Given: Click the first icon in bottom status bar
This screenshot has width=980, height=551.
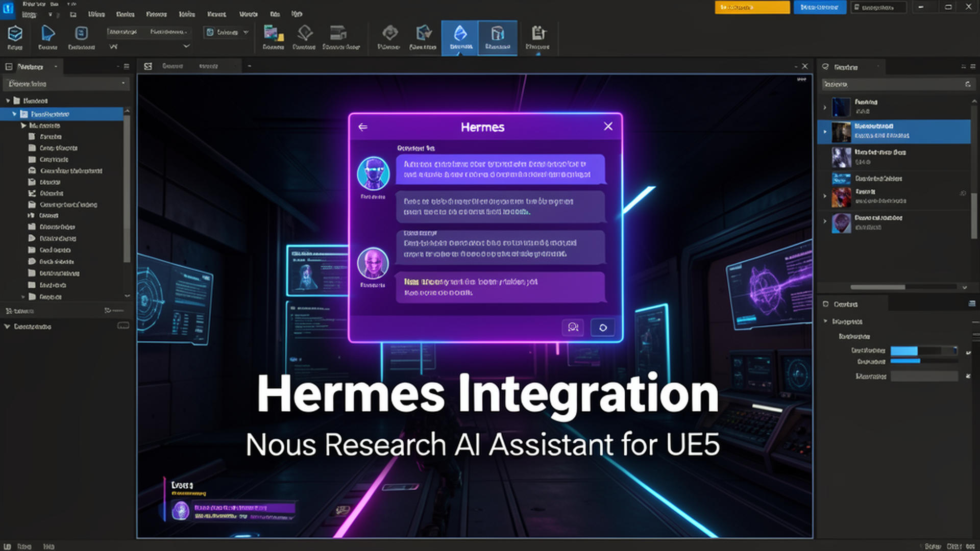Looking at the screenshot, I should (x=8, y=546).
